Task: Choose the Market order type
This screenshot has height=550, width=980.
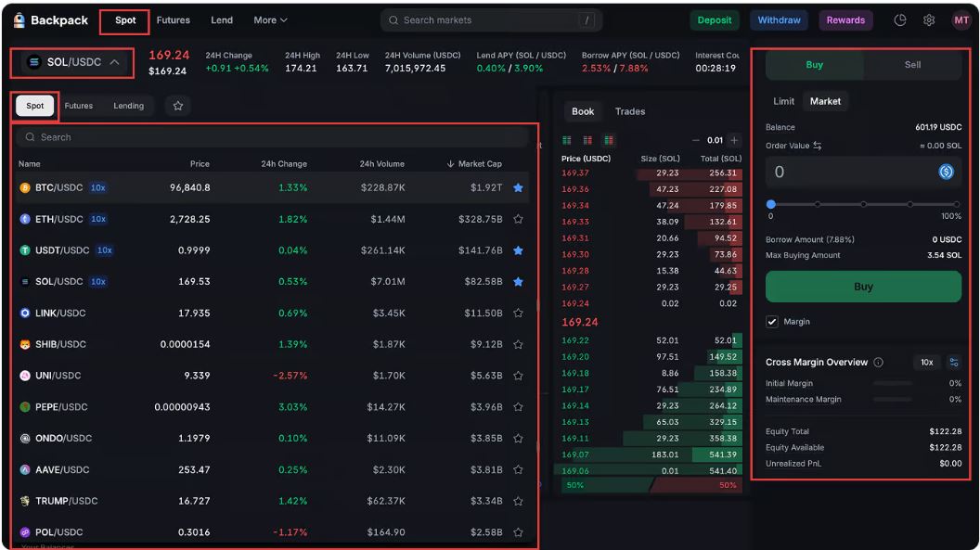Action: (x=825, y=101)
